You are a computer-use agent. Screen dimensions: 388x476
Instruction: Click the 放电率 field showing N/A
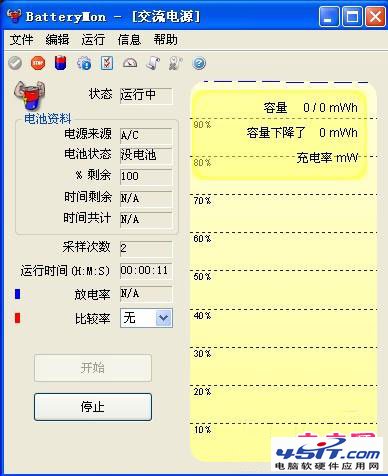click(x=146, y=294)
